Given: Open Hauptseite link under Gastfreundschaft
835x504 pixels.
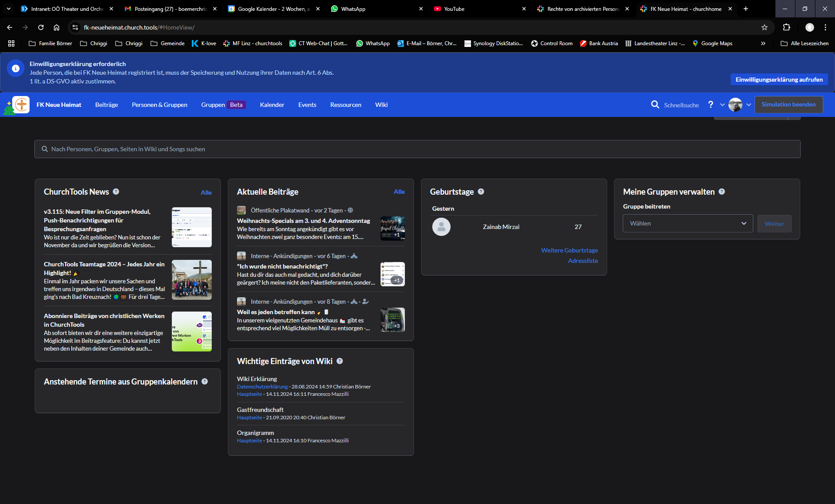Looking at the screenshot, I should point(250,418).
